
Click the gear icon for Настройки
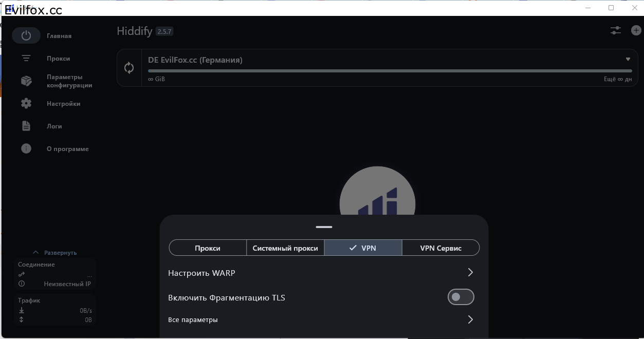26,104
